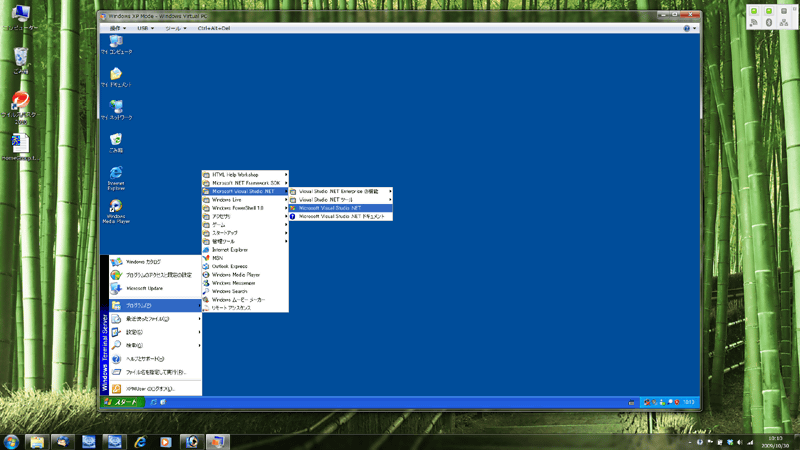Viewport: 800px width, 450px height.
Task: Expand Search (C) entry in start menu
Action: click(156, 345)
